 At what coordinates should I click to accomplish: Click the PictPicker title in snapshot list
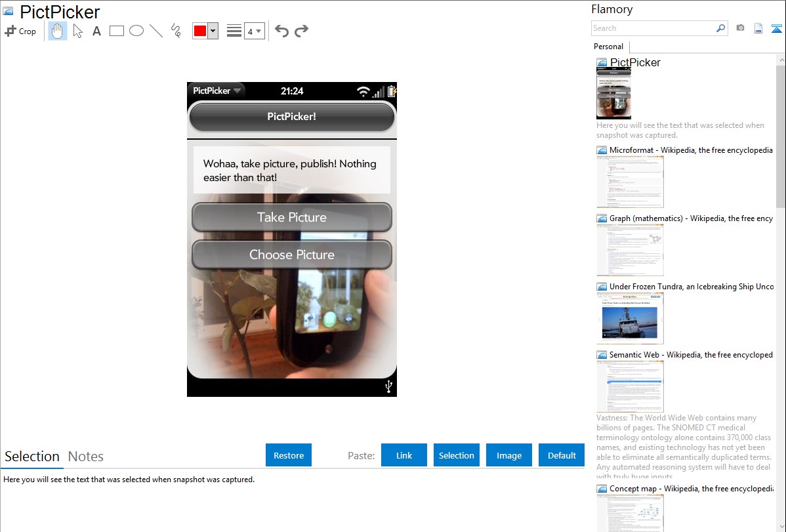635,62
